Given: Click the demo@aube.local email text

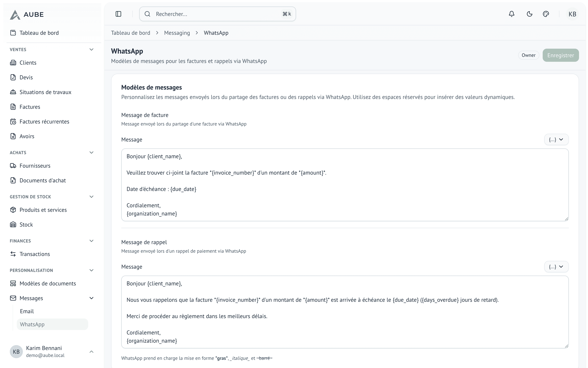Looking at the screenshot, I should coord(45,355).
